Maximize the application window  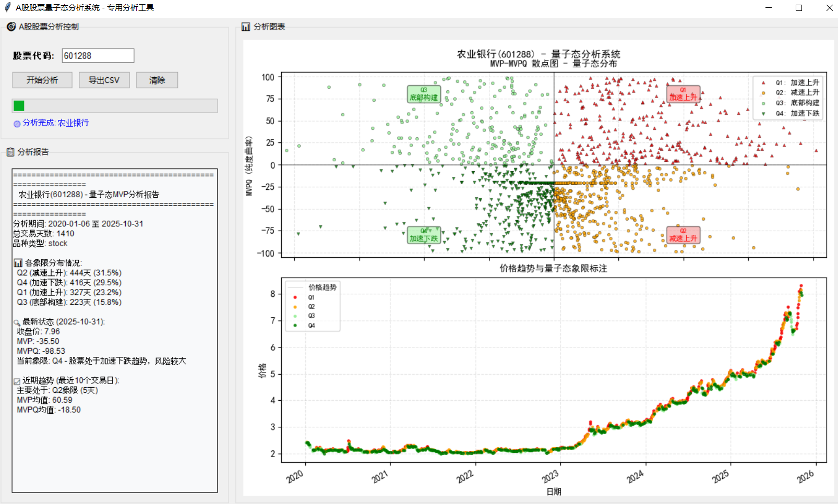pyautogui.click(x=798, y=8)
